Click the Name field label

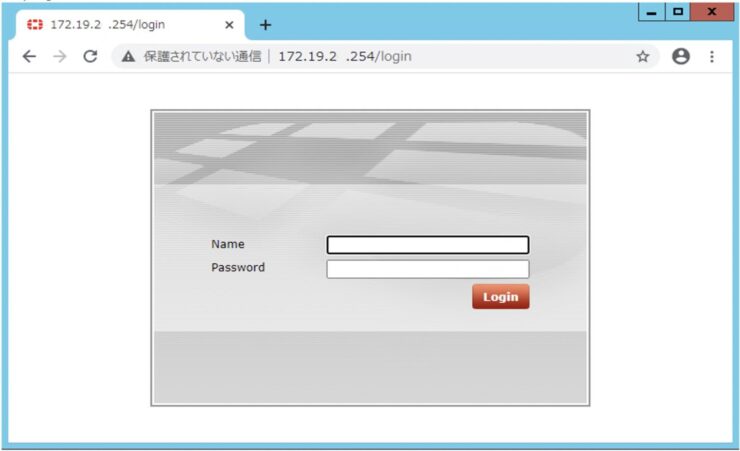(x=227, y=244)
